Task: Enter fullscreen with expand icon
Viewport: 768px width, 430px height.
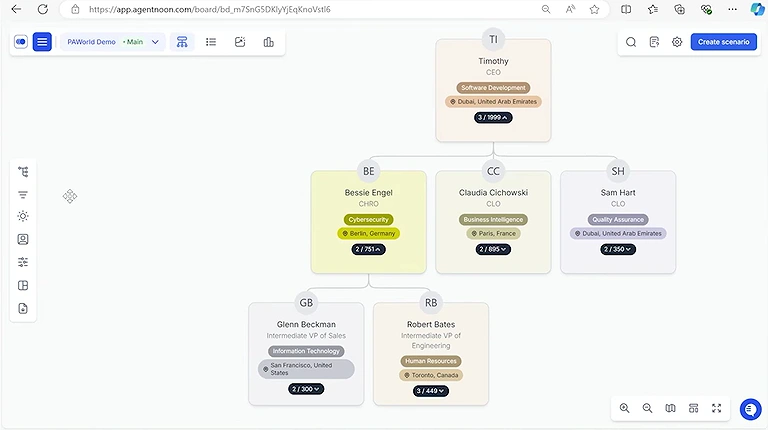Action: (x=717, y=408)
